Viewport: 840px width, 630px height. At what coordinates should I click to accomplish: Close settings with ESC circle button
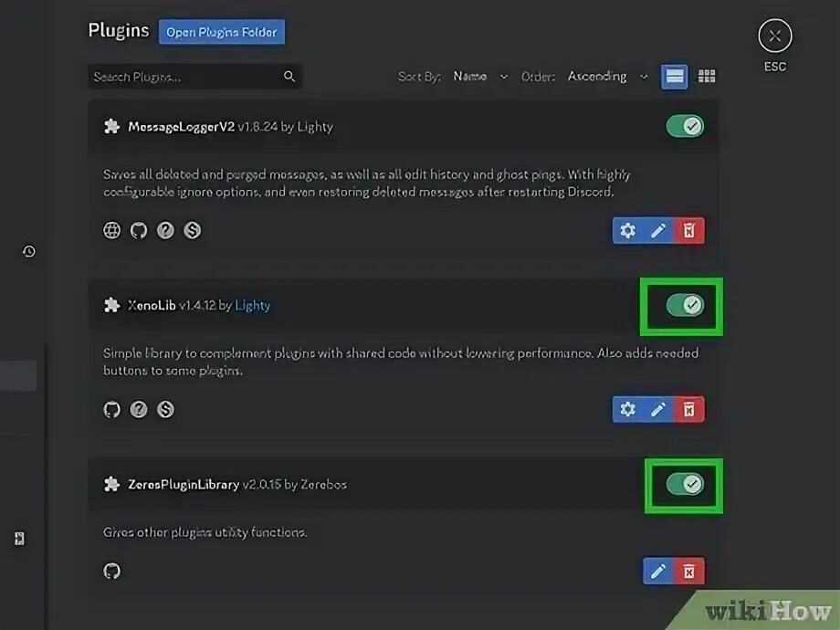774,36
